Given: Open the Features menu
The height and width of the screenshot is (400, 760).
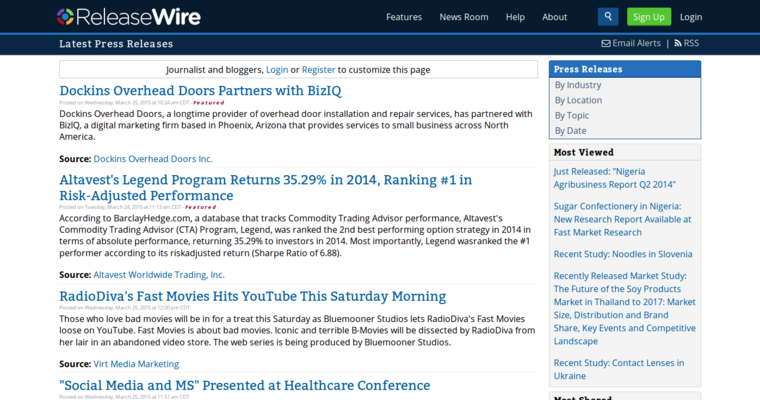Looking at the screenshot, I should (404, 17).
